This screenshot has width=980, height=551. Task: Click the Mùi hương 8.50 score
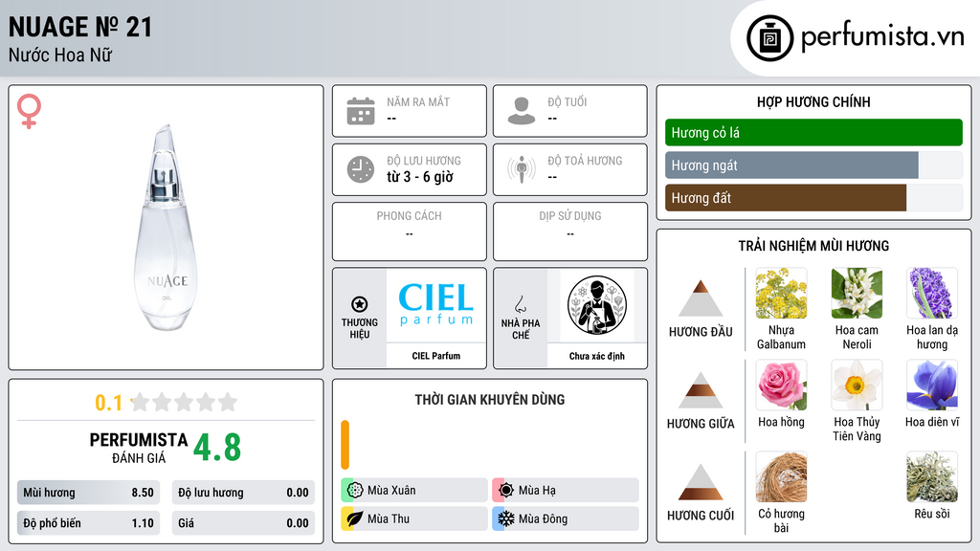(x=88, y=493)
